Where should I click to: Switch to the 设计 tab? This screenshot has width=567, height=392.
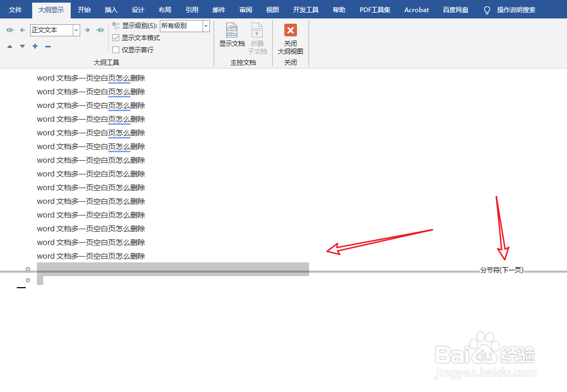(138, 10)
